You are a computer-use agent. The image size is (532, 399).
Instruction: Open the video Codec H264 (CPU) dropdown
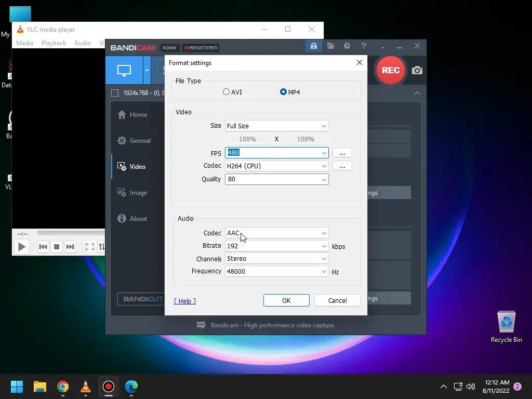pos(276,166)
